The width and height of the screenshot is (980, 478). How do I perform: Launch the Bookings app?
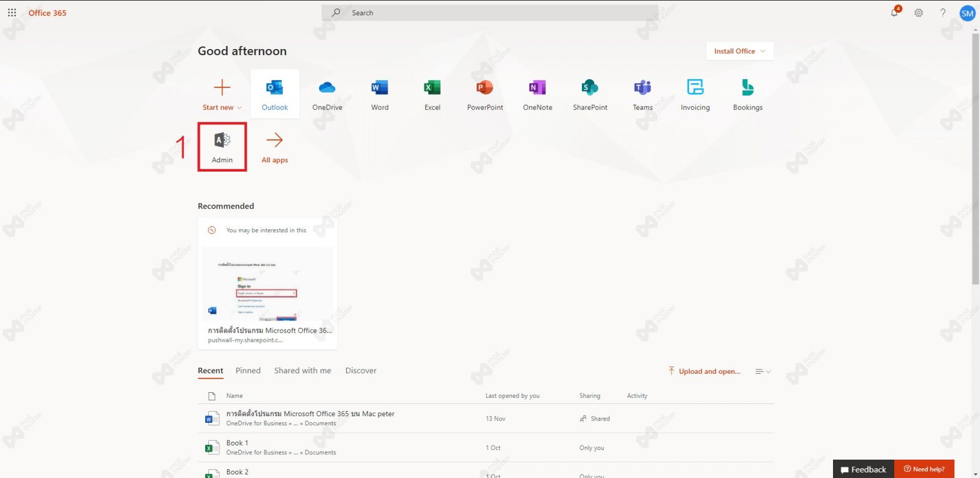click(x=748, y=94)
